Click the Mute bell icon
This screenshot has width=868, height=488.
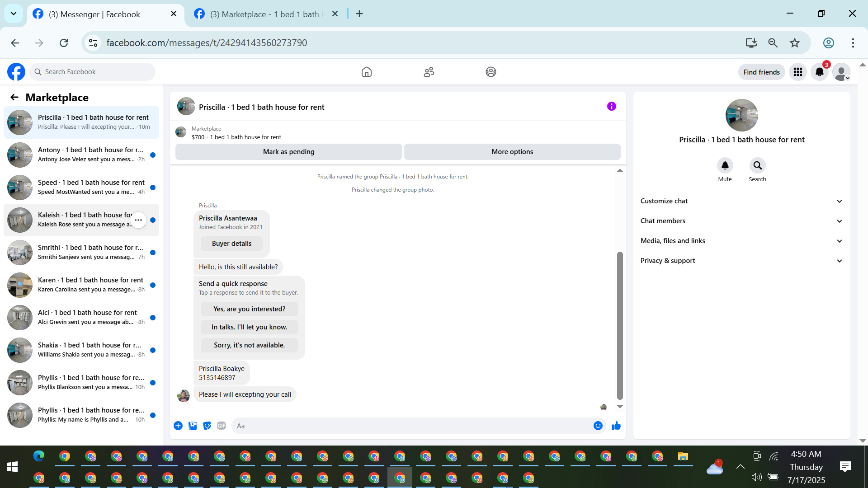[x=725, y=166]
